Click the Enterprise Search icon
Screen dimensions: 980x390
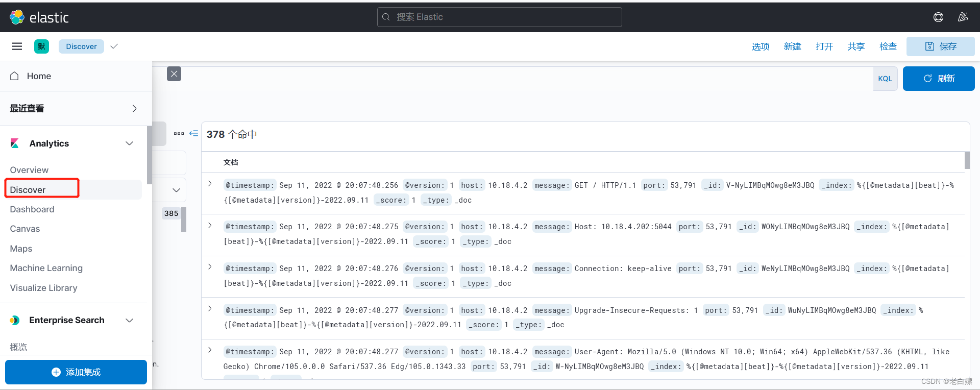click(15, 320)
